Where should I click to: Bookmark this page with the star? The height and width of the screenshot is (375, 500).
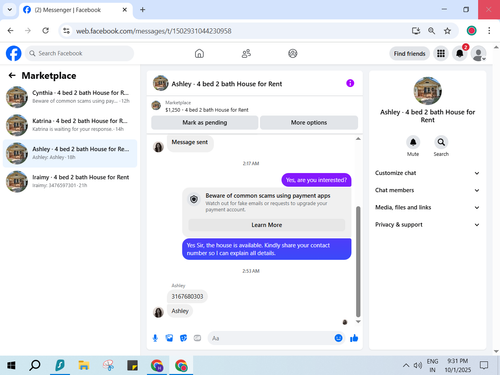447,31
